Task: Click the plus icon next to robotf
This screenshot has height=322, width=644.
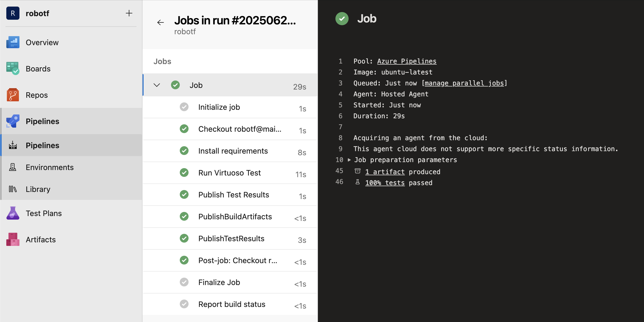Action: tap(129, 13)
